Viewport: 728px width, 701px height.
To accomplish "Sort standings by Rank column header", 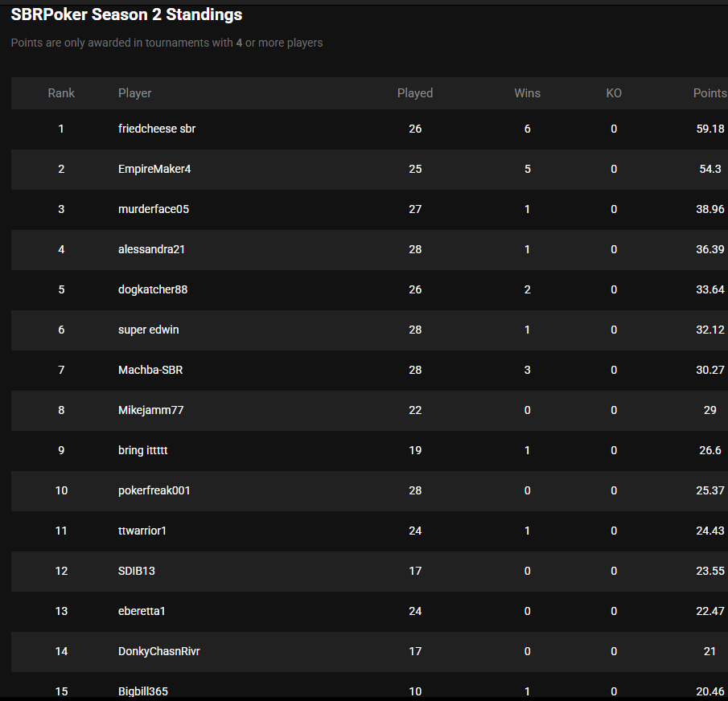I will click(x=61, y=93).
